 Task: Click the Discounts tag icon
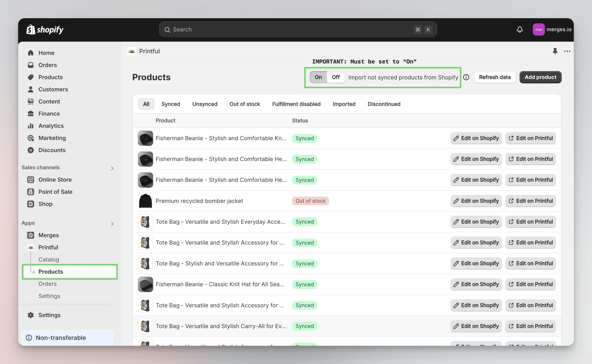pyautogui.click(x=31, y=150)
